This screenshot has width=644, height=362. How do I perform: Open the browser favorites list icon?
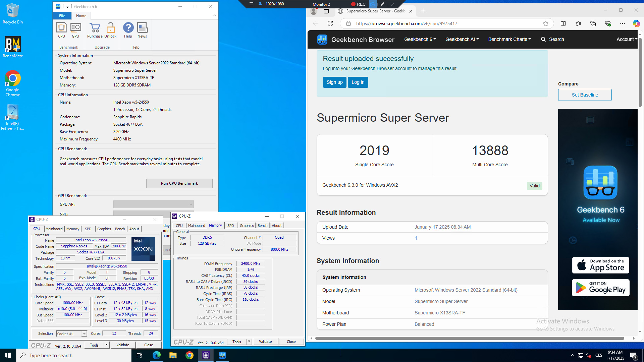click(x=578, y=23)
